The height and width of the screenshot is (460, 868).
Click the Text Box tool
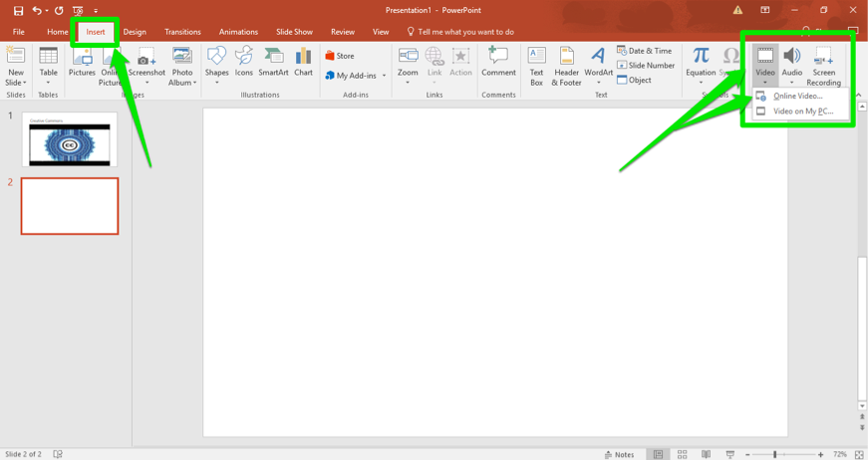pyautogui.click(x=536, y=65)
